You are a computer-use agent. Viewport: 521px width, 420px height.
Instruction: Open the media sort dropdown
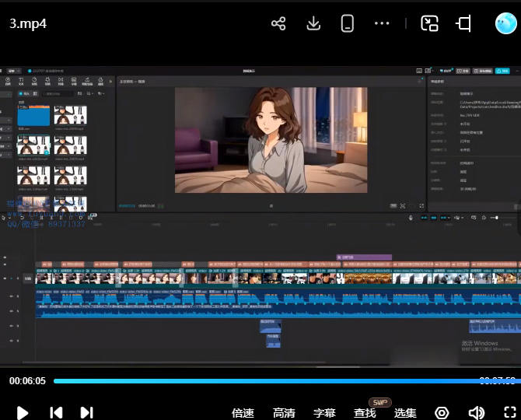pyautogui.click(x=89, y=93)
